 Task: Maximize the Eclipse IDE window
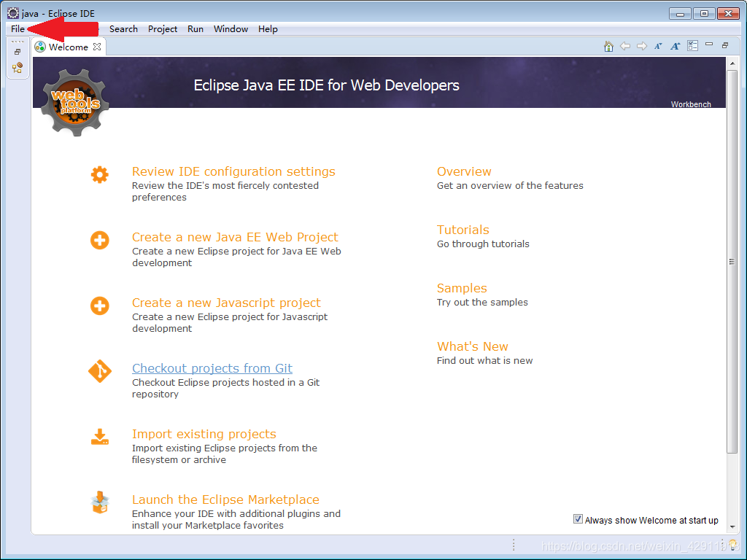704,14
